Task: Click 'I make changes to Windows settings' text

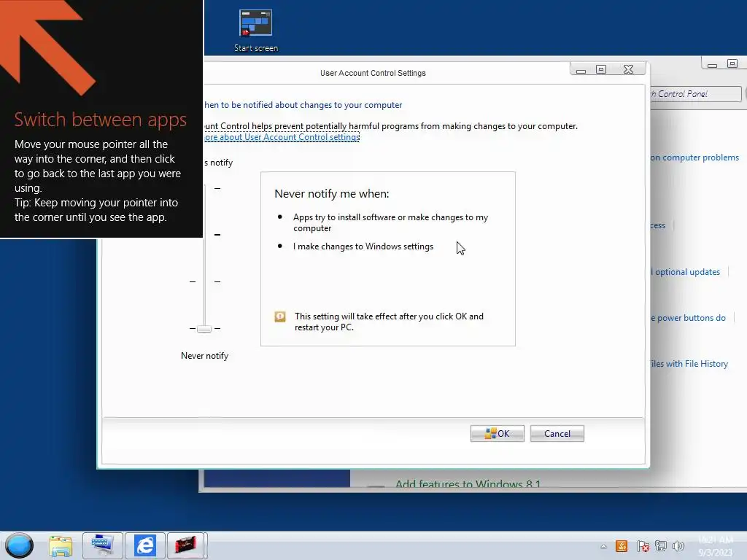Action: [x=363, y=246]
